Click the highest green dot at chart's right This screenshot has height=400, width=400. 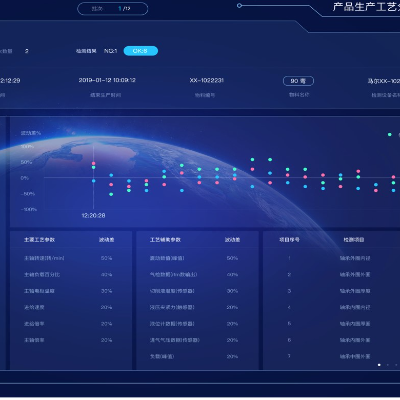point(390,135)
